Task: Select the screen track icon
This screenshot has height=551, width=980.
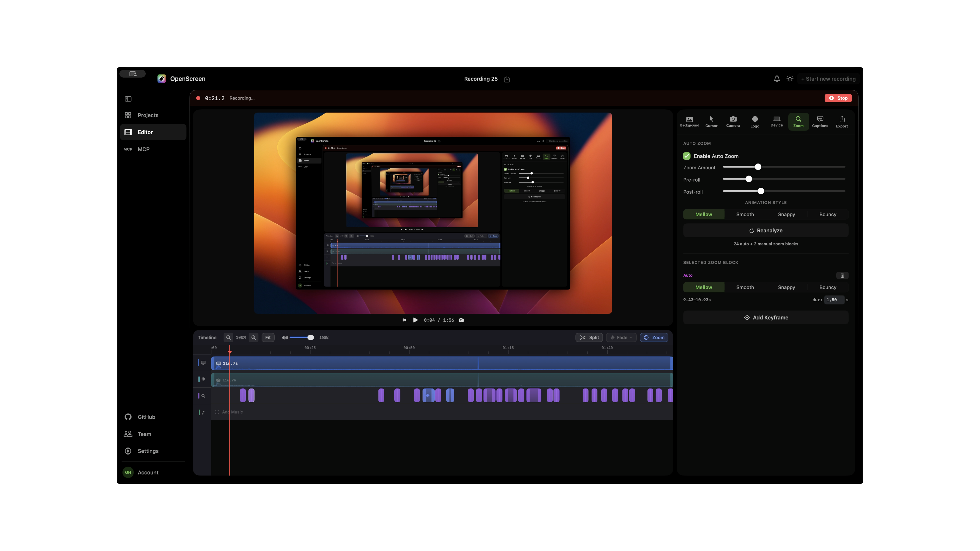Action: tap(203, 363)
